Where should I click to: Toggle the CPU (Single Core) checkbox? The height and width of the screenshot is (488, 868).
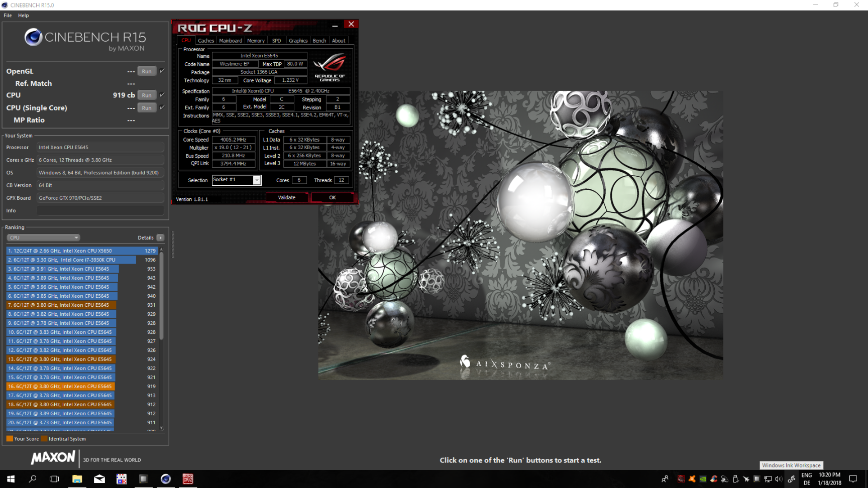pos(162,107)
